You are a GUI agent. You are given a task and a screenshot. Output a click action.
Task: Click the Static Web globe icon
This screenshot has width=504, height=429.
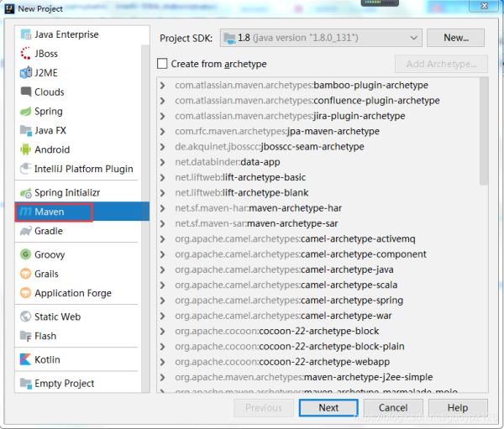[26, 317]
